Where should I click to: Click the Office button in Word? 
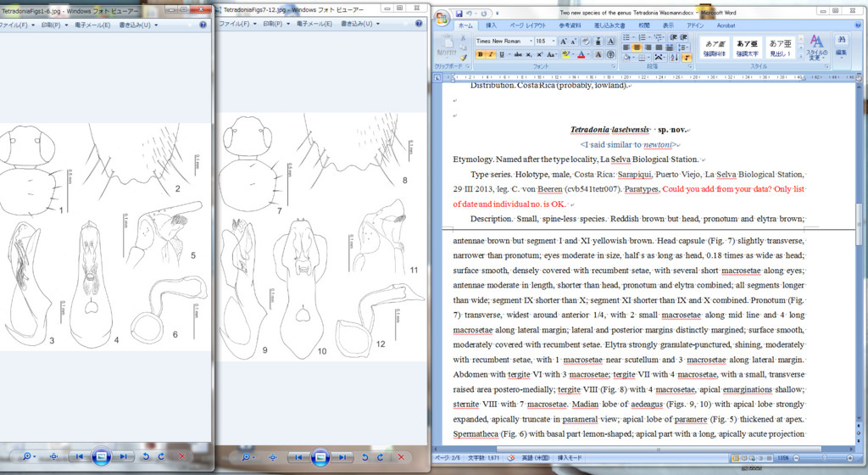coord(442,19)
